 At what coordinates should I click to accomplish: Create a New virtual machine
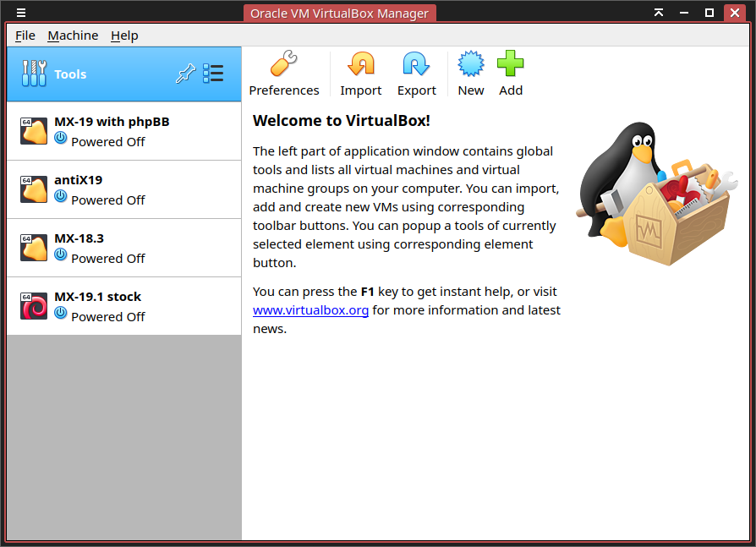click(x=470, y=63)
